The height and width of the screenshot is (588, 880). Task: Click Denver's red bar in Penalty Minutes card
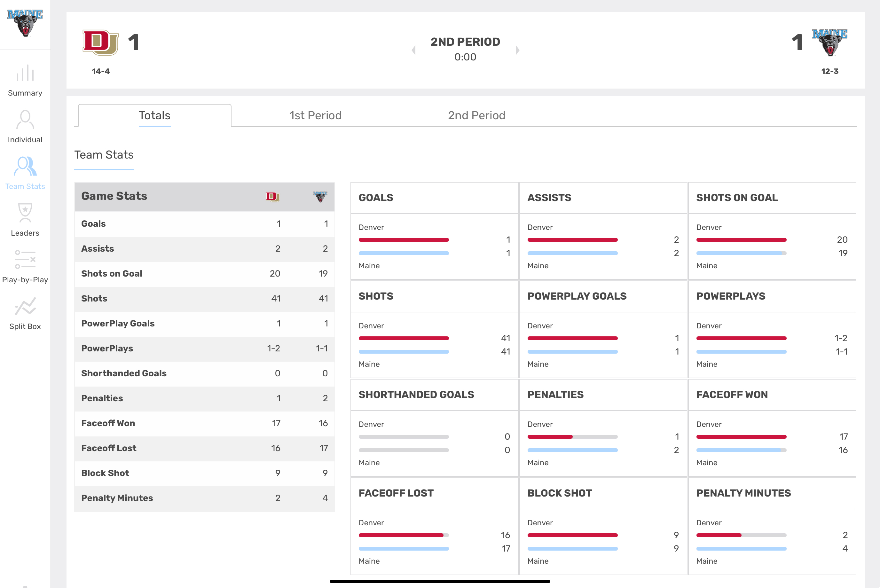pyautogui.click(x=719, y=536)
